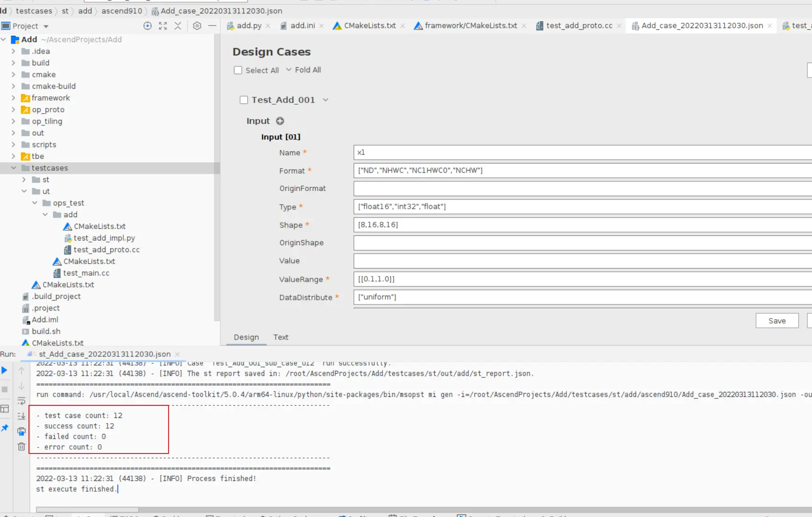This screenshot has width=812, height=517.
Task: Click scroll to end icon in Run panel
Action: coord(21,416)
